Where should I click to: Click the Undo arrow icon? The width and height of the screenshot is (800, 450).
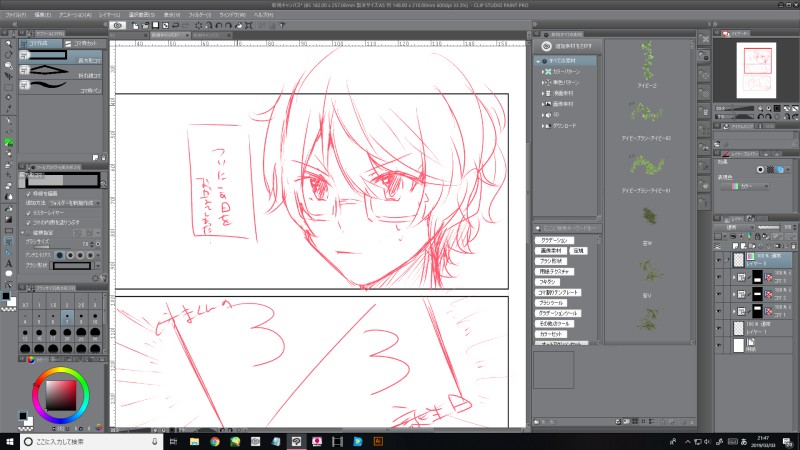pyautogui.click(x=176, y=25)
